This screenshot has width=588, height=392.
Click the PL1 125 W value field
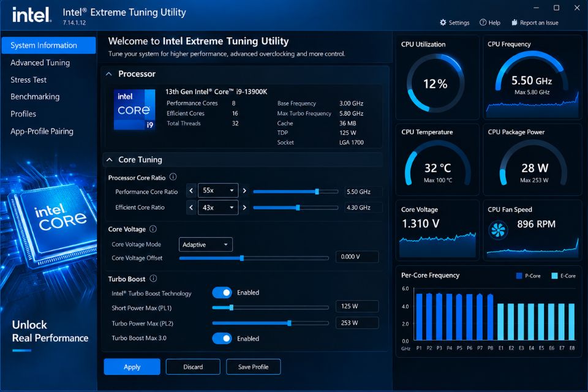tap(357, 306)
